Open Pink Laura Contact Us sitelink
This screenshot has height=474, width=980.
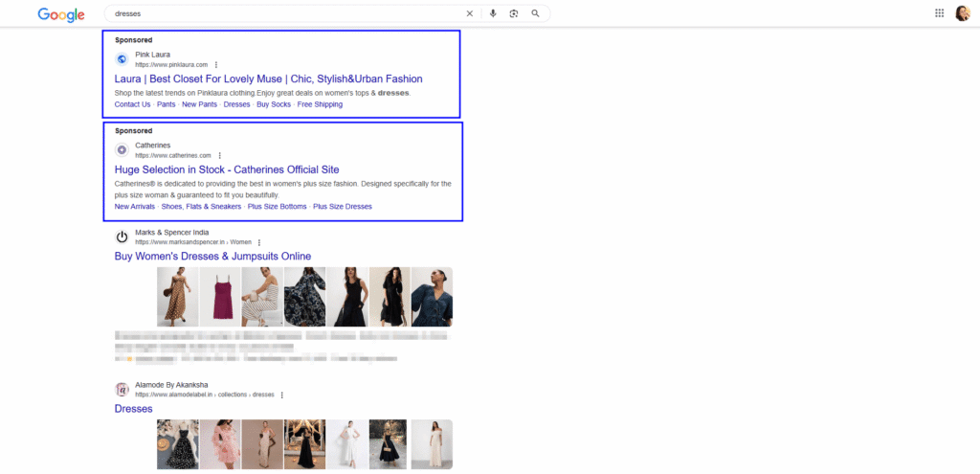pos(132,104)
